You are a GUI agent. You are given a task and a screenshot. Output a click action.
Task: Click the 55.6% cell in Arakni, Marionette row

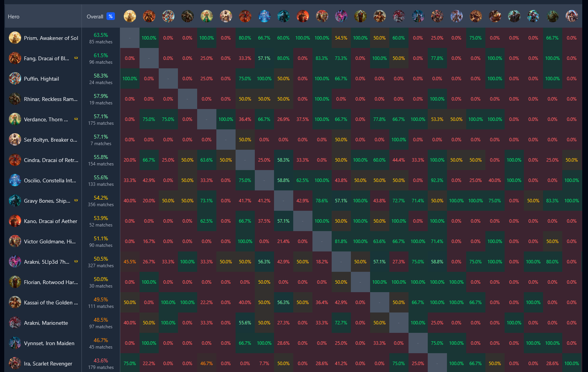245,323
